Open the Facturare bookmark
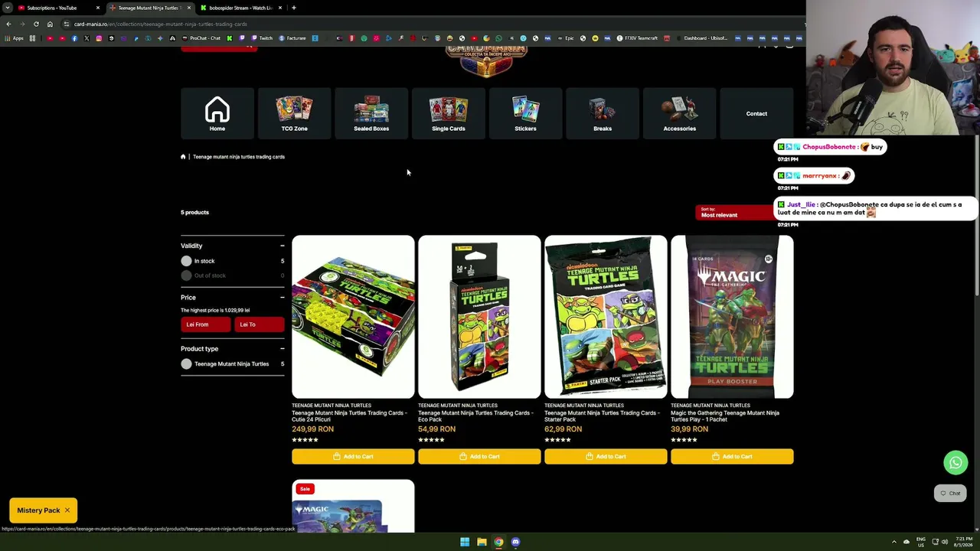 tap(292, 38)
